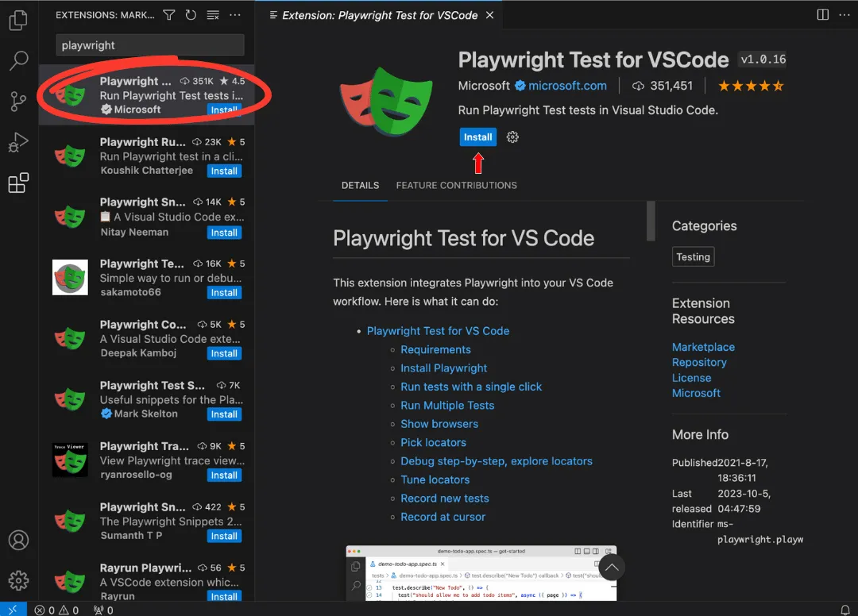Image resolution: width=858 pixels, height=616 pixels.
Task: Toggle the split editor layout icon
Action: click(x=822, y=15)
